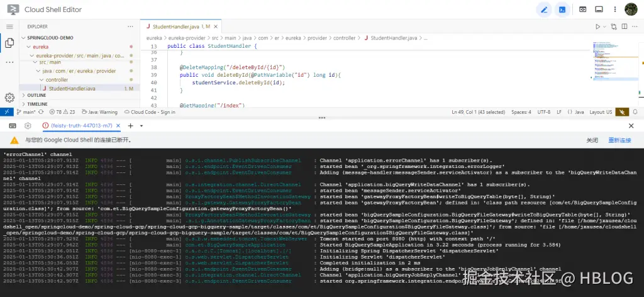The height and width of the screenshot is (297, 644).
Task: Open the user account avatar
Action: coord(631,9)
